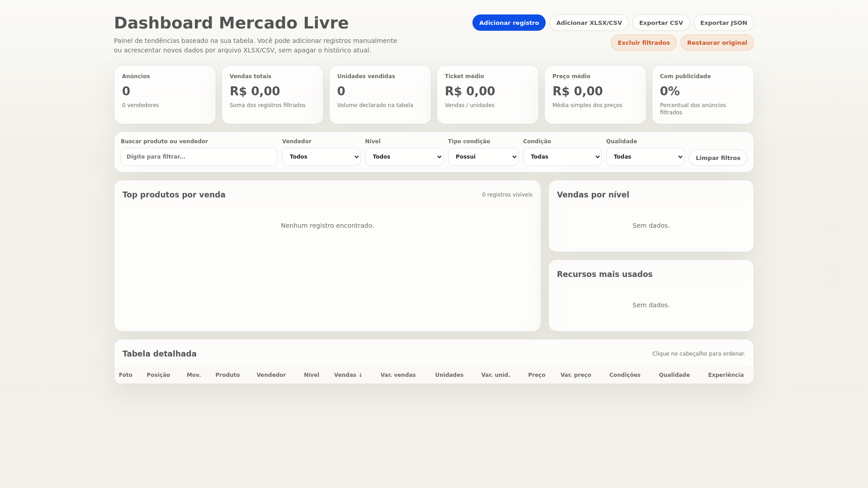Click the '0 registros visíveis' counter
The width and height of the screenshot is (868, 488).
pos(507,195)
